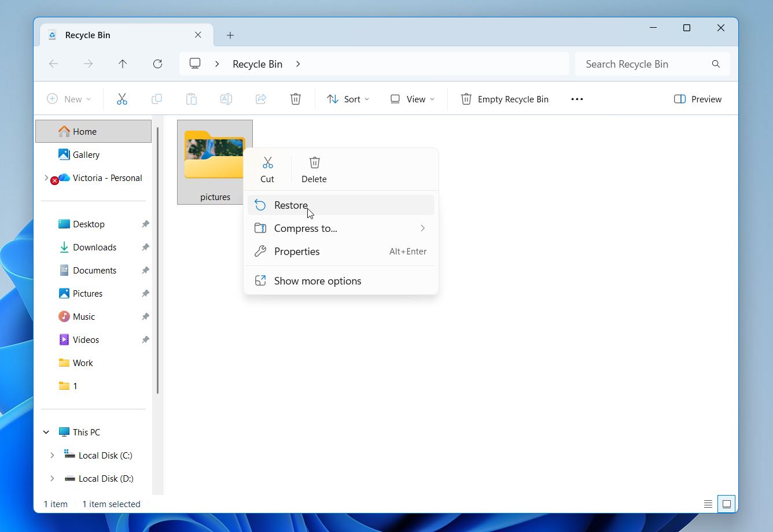Click the Cut scissors icon in toolbar
The height and width of the screenshot is (532, 773).
[122, 99]
